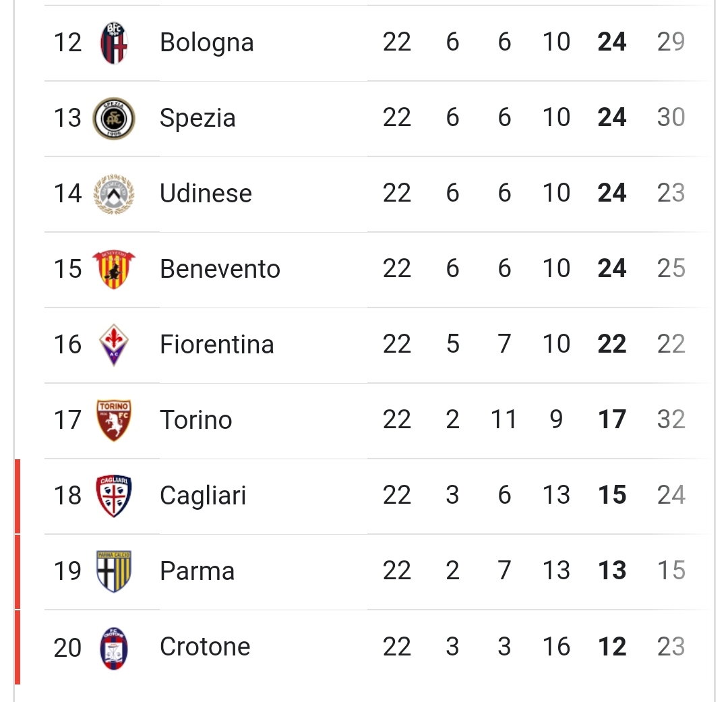Click the Crotone club crest icon
728x702 pixels.
point(113,647)
